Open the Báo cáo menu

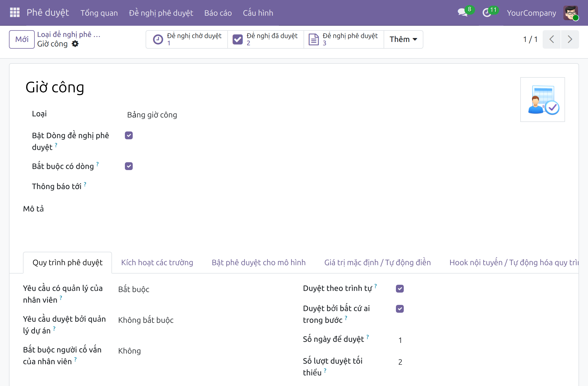[x=218, y=13]
